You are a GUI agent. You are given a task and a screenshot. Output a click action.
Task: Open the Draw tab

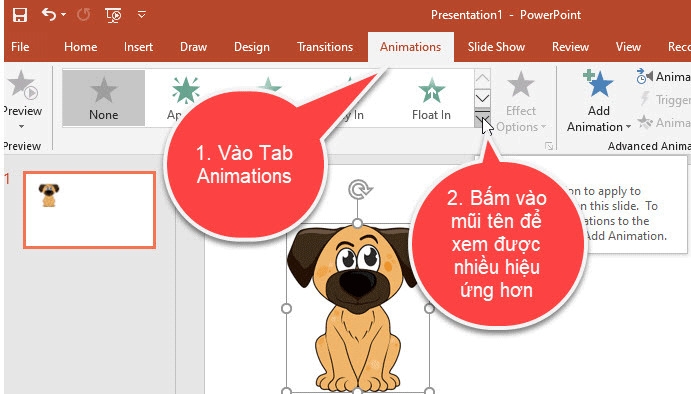(x=193, y=47)
